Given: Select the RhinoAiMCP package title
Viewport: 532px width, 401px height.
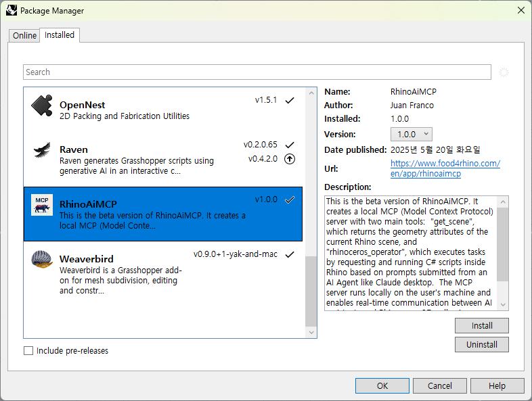Looking at the screenshot, I should [x=88, y=204].
